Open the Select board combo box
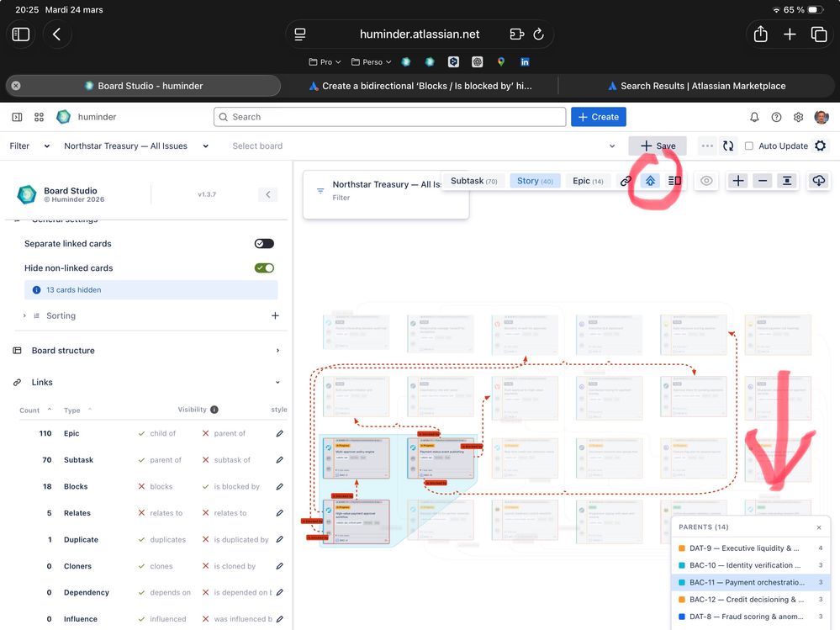The height and width of the screenshot is (630, 840). [x=422, y=146]
